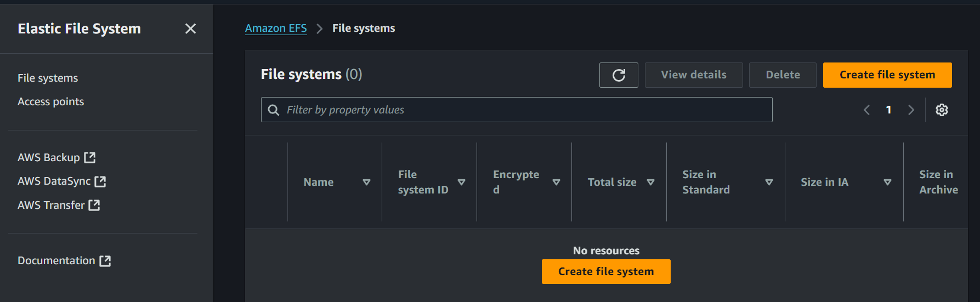Click the Name column header
The height and width of the screenshot is (302, 980).
point(319,182)
